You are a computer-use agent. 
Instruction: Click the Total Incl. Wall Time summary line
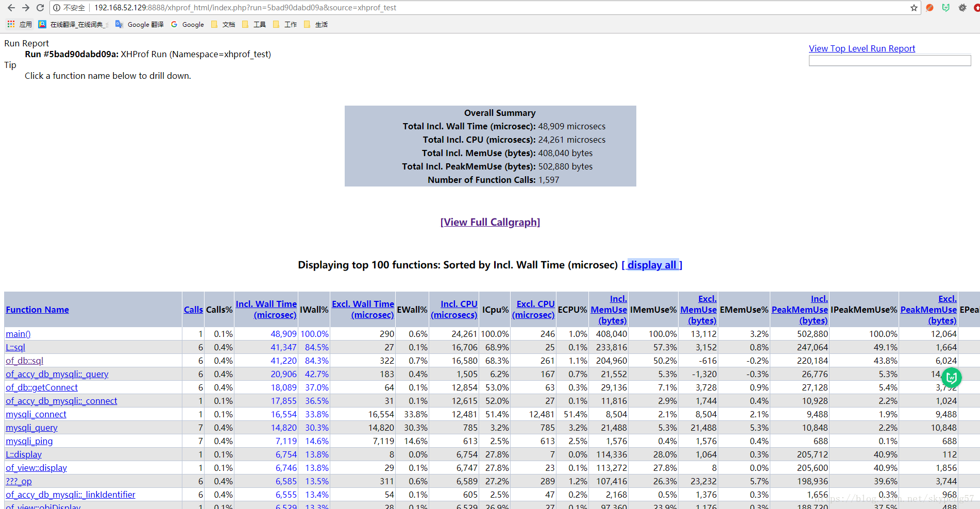tap(504, 126)
